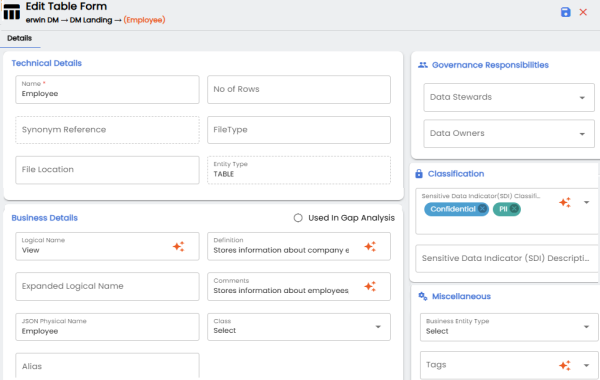Click AI sparkle icon in Tags field
The height and width of the screenshot is (380, 600).
[565, 365]
